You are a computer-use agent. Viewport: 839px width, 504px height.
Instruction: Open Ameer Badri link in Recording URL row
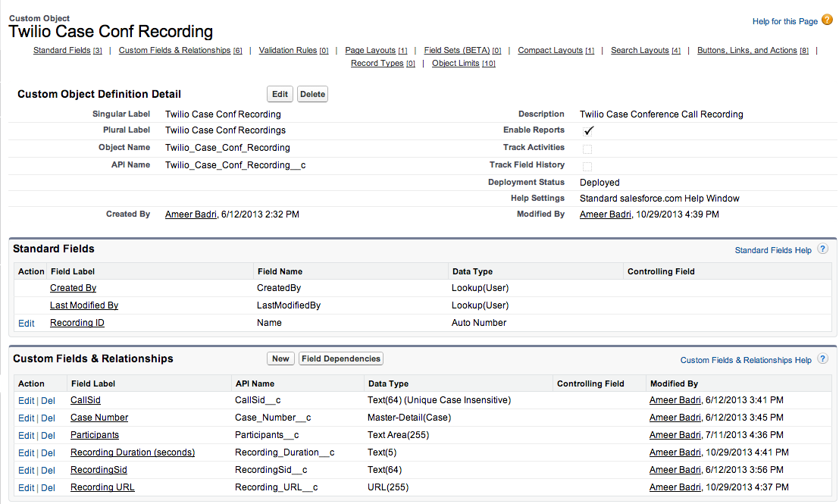675,487
